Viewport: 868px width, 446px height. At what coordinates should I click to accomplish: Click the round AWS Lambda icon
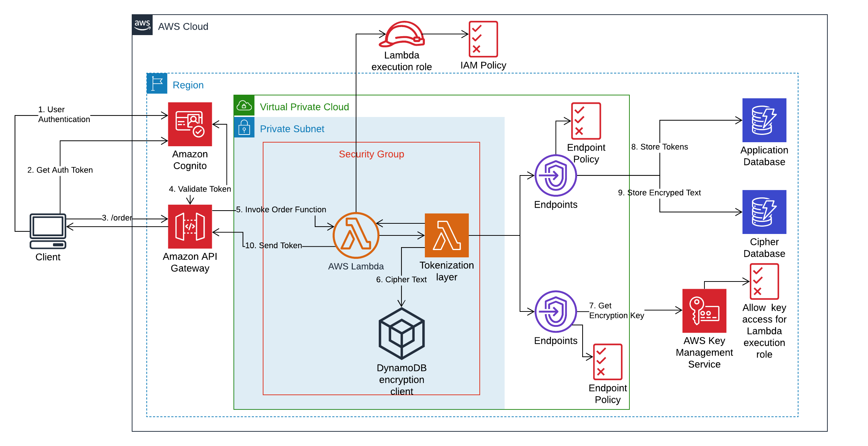tap(356, 235)
